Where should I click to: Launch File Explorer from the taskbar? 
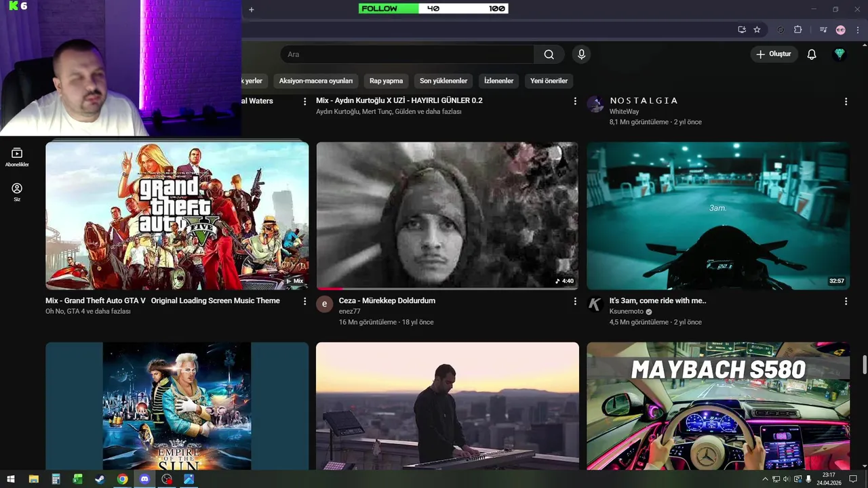tap(33, 479)
